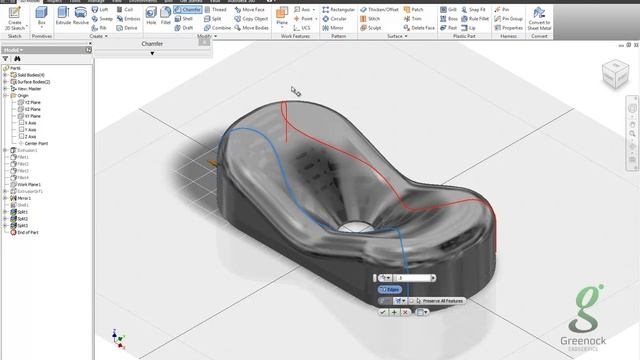Image resolution: width=640 pixels, height=360 pixels.
Task: Collapse the Origin folder
Action: 5,96
